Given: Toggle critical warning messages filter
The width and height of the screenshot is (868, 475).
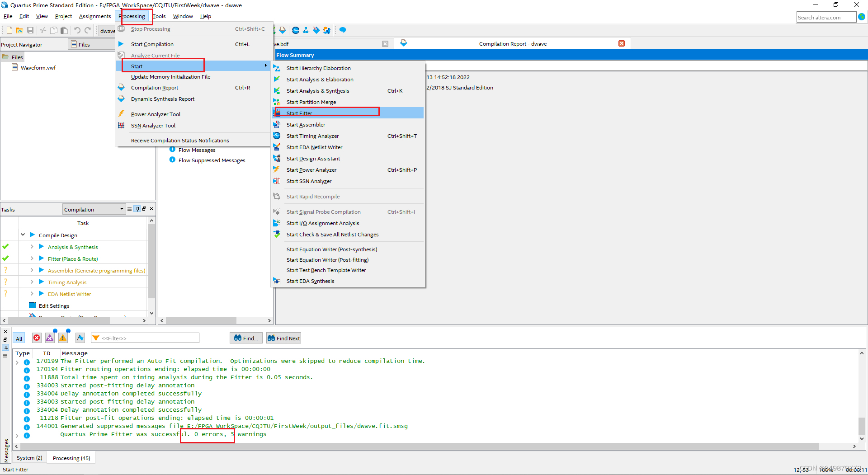Looking at the screenshot, I should [x=50, y=338].
